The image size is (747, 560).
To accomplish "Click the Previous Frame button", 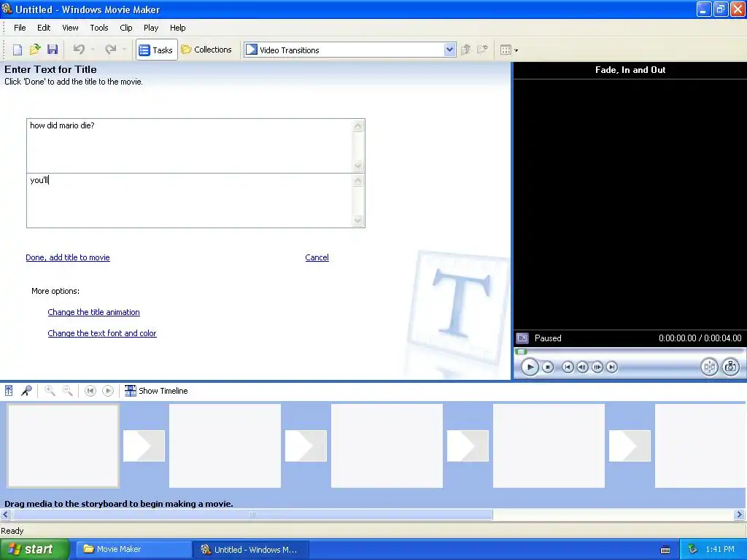I will click(x=582, y=367).
